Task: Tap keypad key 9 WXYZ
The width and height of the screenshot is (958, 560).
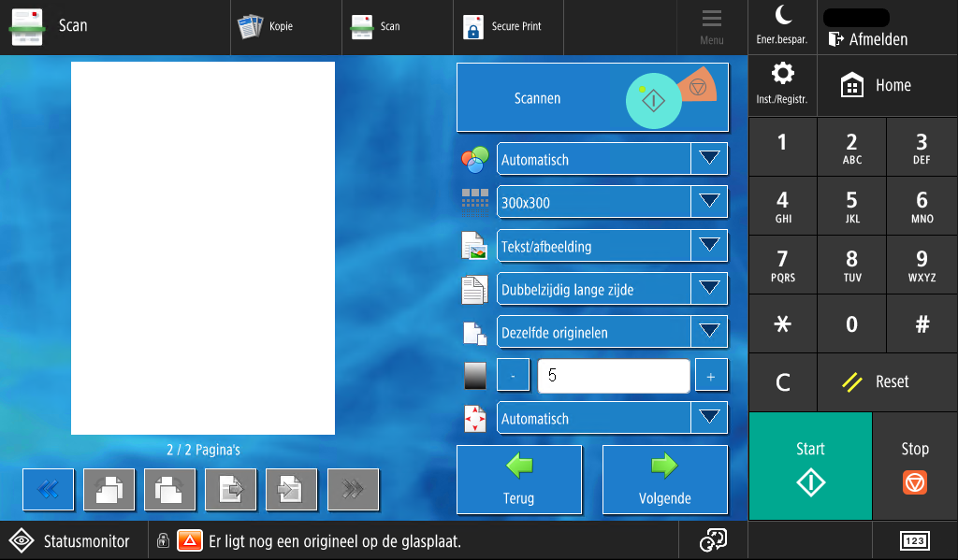Action: tap(922, 265)
